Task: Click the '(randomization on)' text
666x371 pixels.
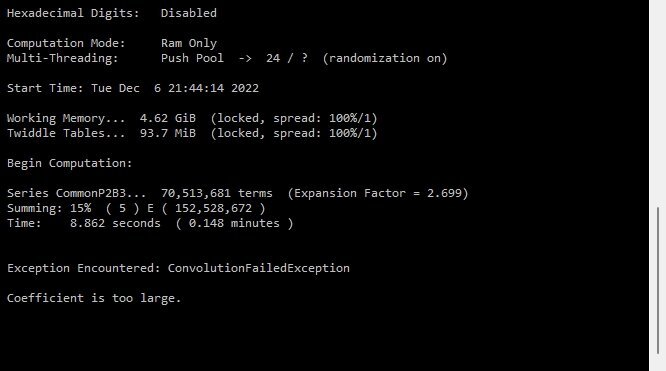Action: (385, 58)
